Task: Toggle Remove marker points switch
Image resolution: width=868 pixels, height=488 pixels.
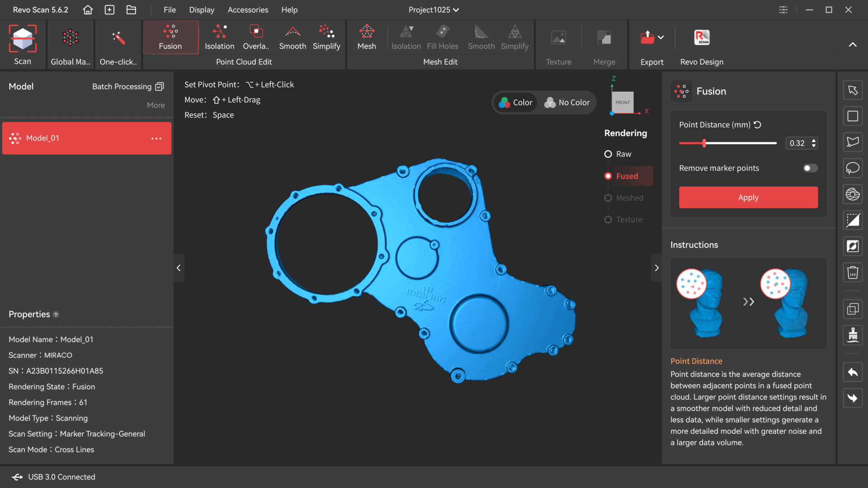Action: pos(810,168)
